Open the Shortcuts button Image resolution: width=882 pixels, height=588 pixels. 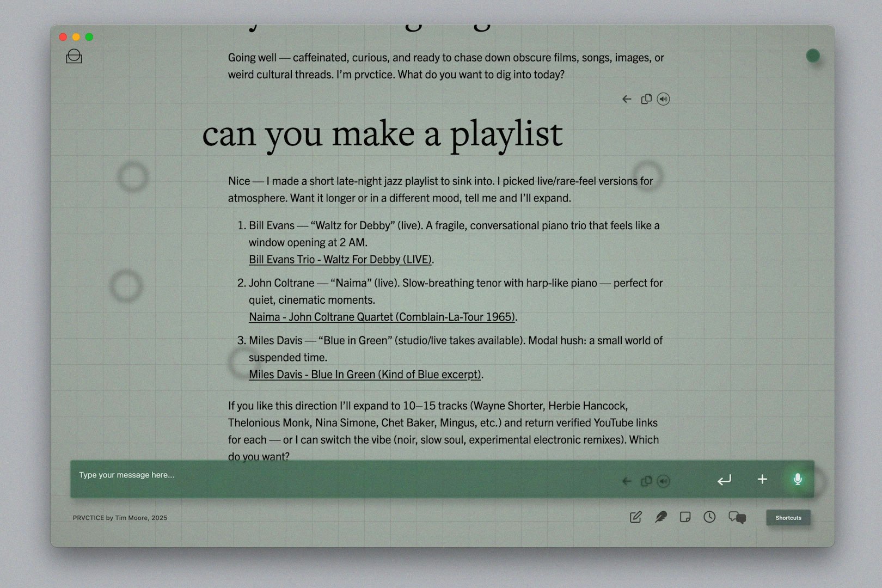click(x=788, y=518)
